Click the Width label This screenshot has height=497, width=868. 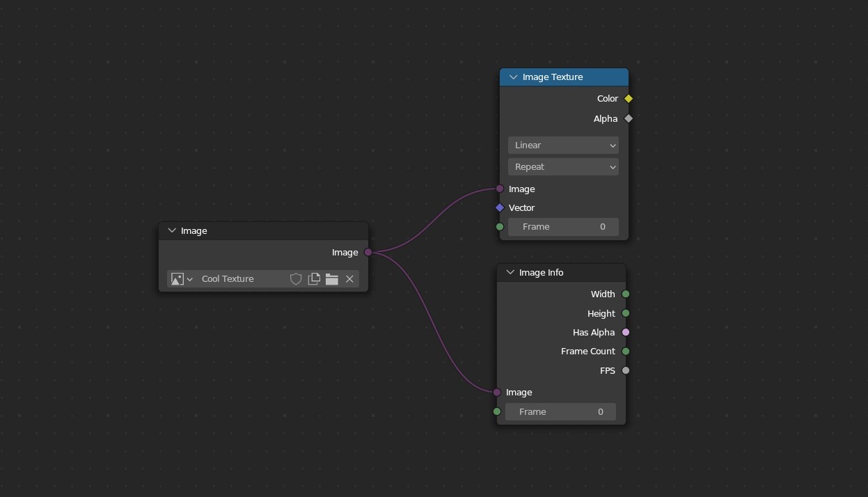(603, 294)
